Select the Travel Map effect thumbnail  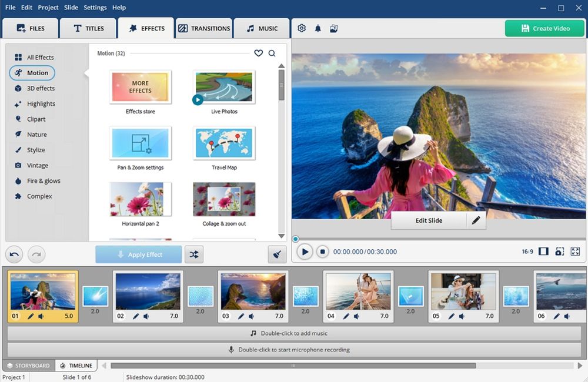pyautogui.click(x=224, y=143)
